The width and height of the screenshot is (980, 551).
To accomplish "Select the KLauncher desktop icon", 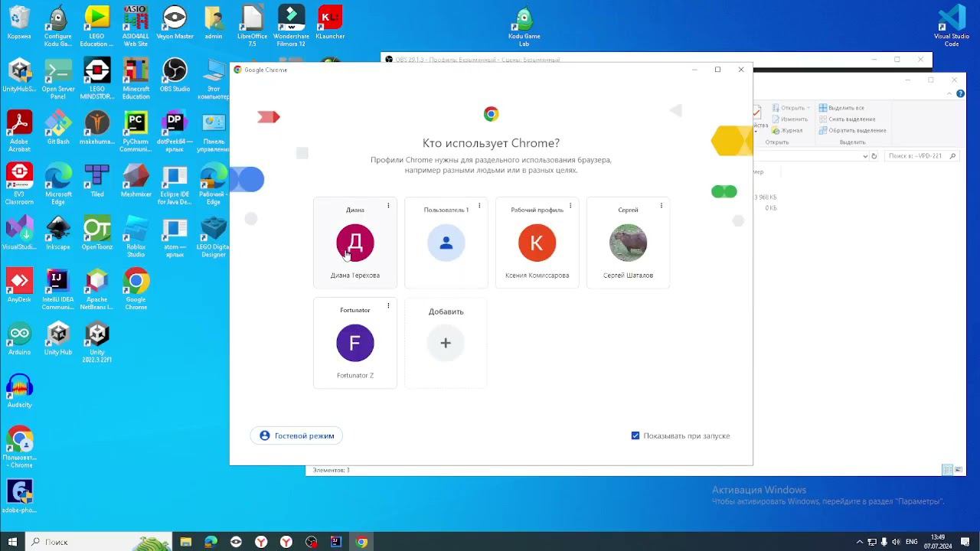I will click(x=330, y=24).
